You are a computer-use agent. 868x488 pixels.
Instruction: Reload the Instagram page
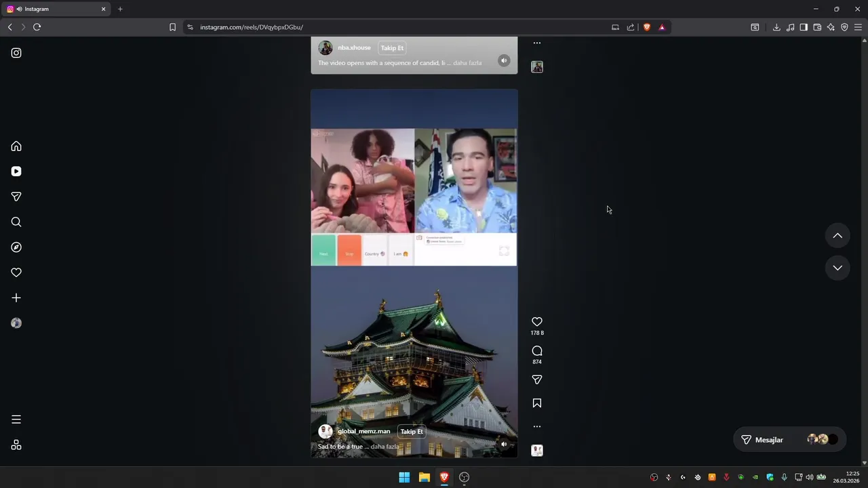tap(37, 27)
